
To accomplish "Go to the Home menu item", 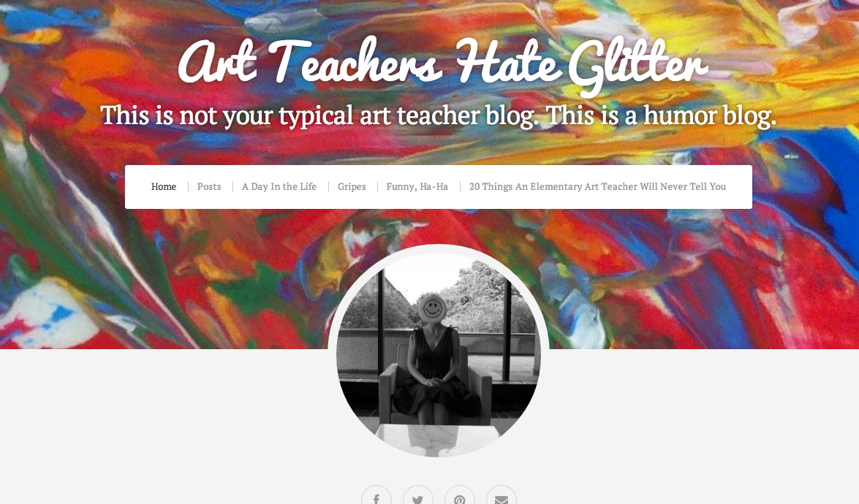I will click(x=164, y=186).
